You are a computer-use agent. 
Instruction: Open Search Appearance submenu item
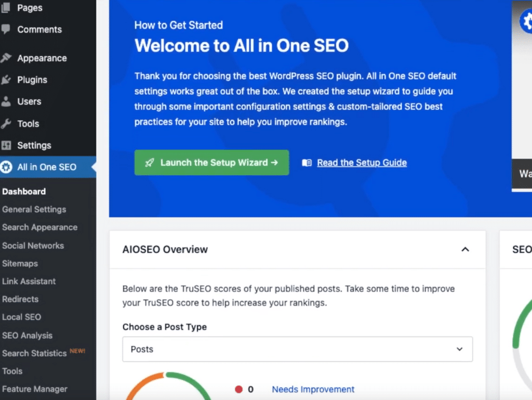(x=39, y=227)
